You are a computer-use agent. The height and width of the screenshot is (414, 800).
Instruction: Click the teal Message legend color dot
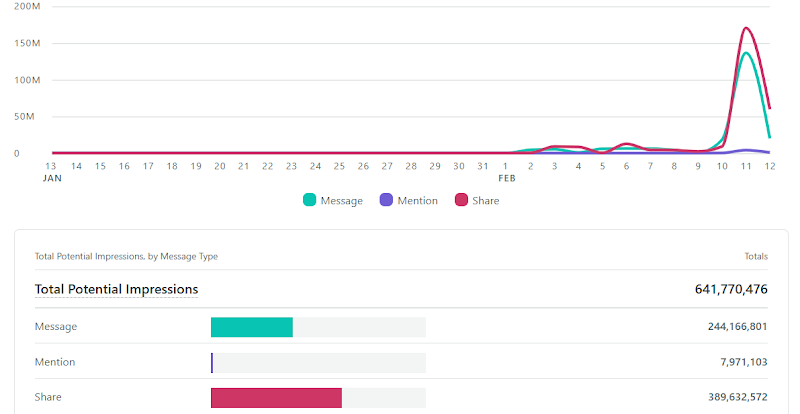tap(310, 200)
